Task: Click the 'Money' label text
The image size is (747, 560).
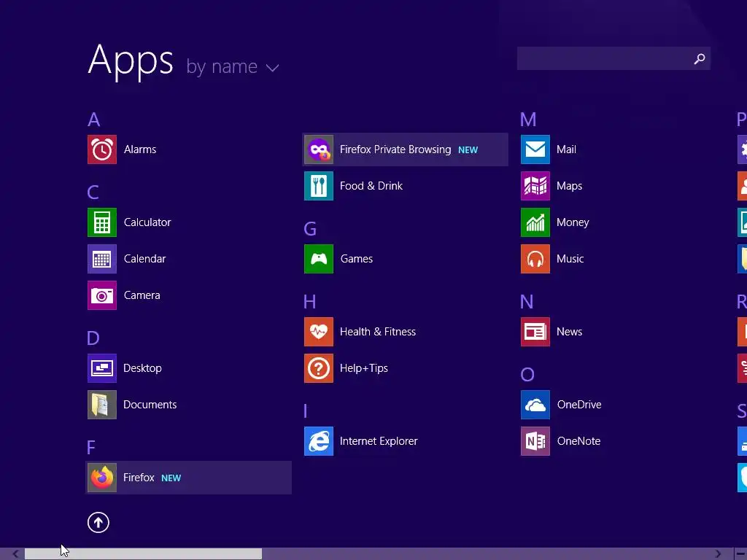Action: pyautogui.click(x=573, y=222)
